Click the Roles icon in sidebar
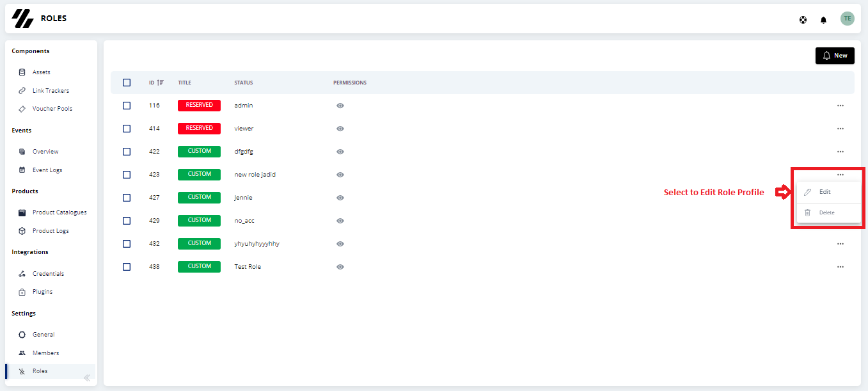 coord(22,371)
